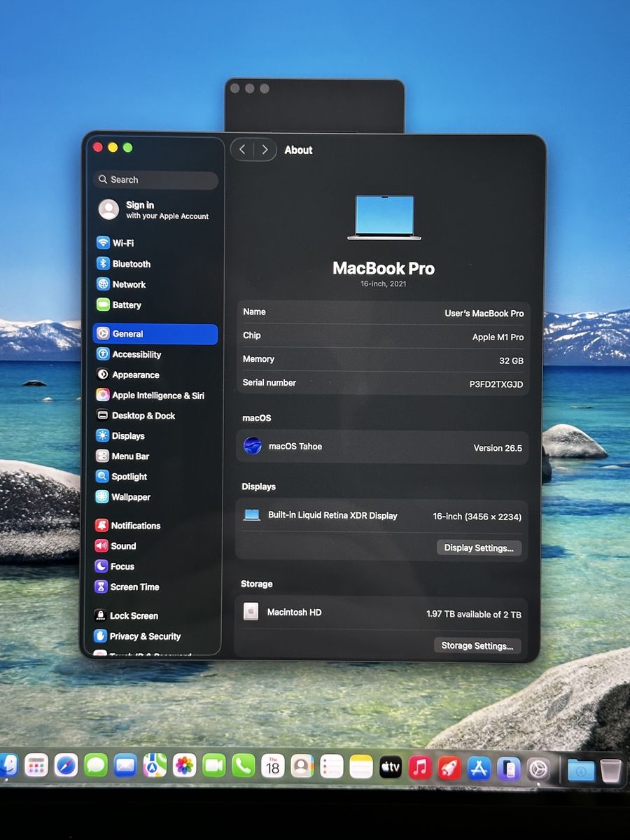The image size is (630, 840).
Task: Click the name value "User's MacBook Pro"
Action: pos(484,313)
